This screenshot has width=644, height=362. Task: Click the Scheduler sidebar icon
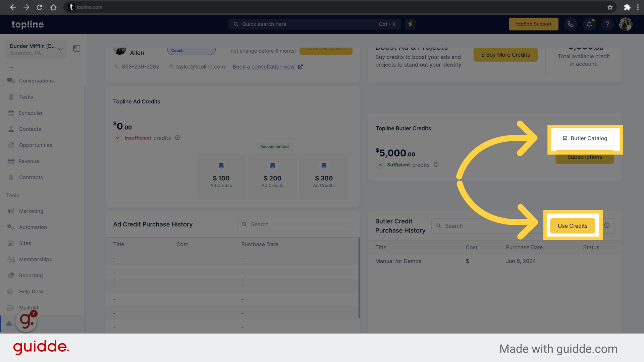pyautogui.click(x=11, y=112)
